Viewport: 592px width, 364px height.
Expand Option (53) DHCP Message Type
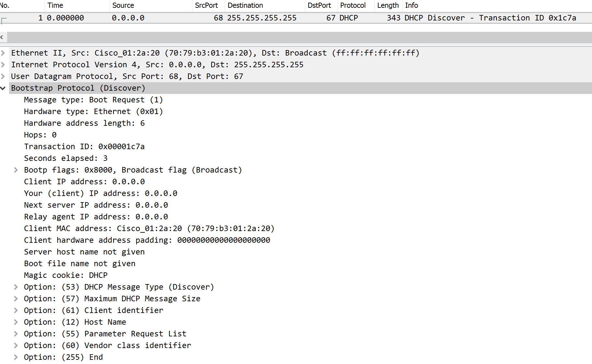point(16,287)
